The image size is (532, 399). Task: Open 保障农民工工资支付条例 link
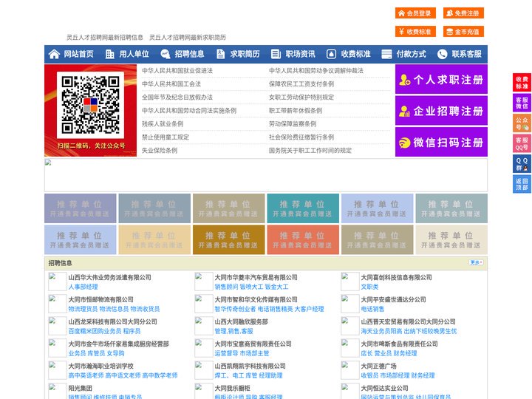(x=301, y=83)
